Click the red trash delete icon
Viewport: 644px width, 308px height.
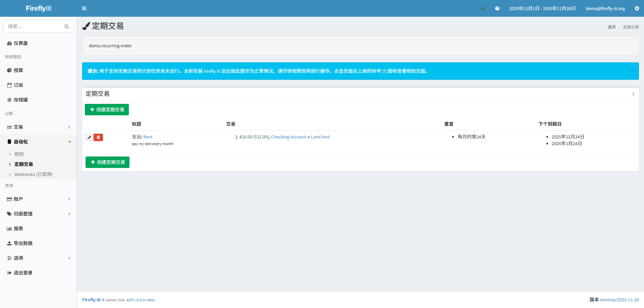(98, 137)
